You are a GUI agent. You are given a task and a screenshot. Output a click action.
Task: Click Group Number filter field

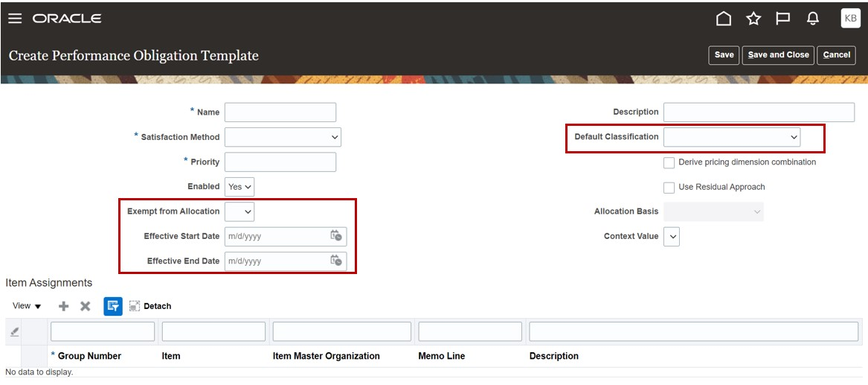click(103, 331)
